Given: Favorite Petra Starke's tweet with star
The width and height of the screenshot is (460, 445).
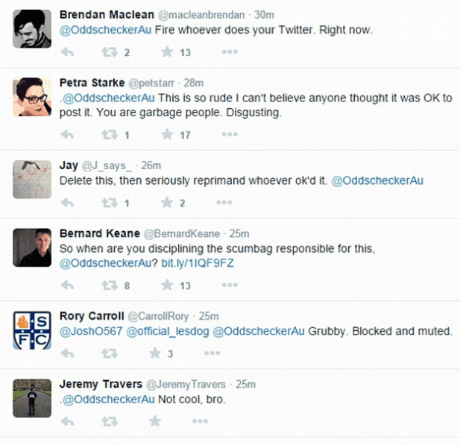Looking at the screenshot, I should [167, 134].
